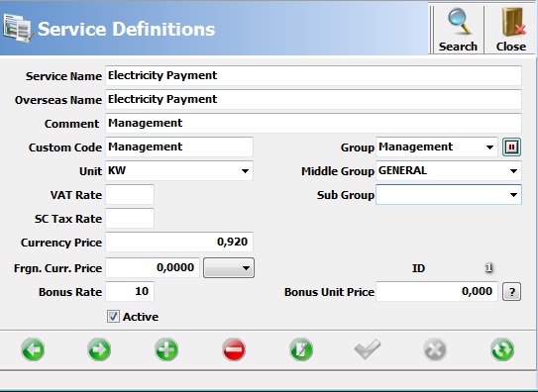Delete record with red minus icon

234,349
